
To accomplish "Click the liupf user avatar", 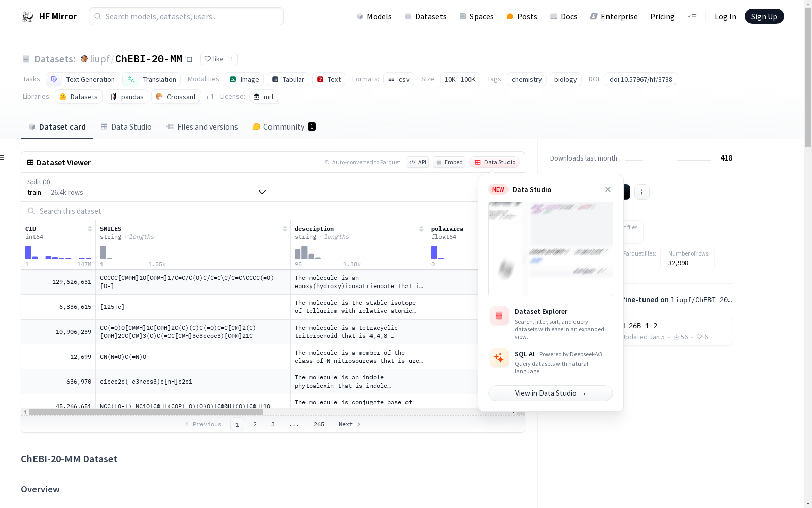I will click(x=84, y=59).
